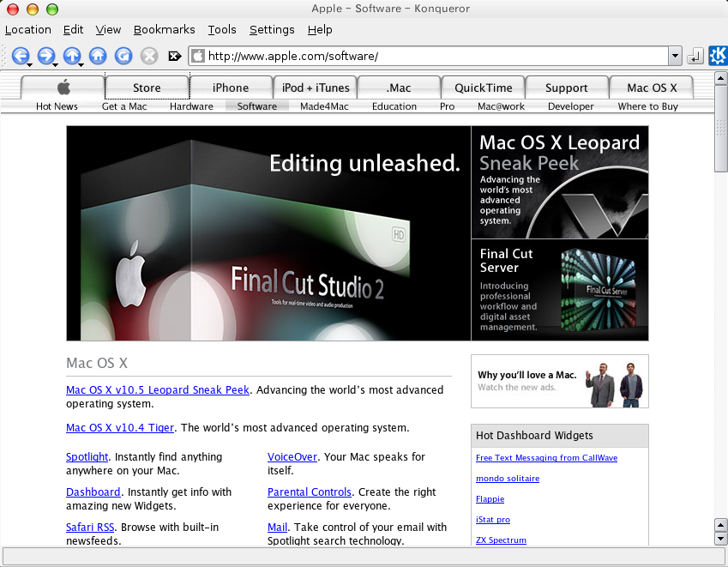This screenshot has width=728, height=567.
Task: Click the bottom-most scrollbar down arrow
Action: click(x=720, y=540)
